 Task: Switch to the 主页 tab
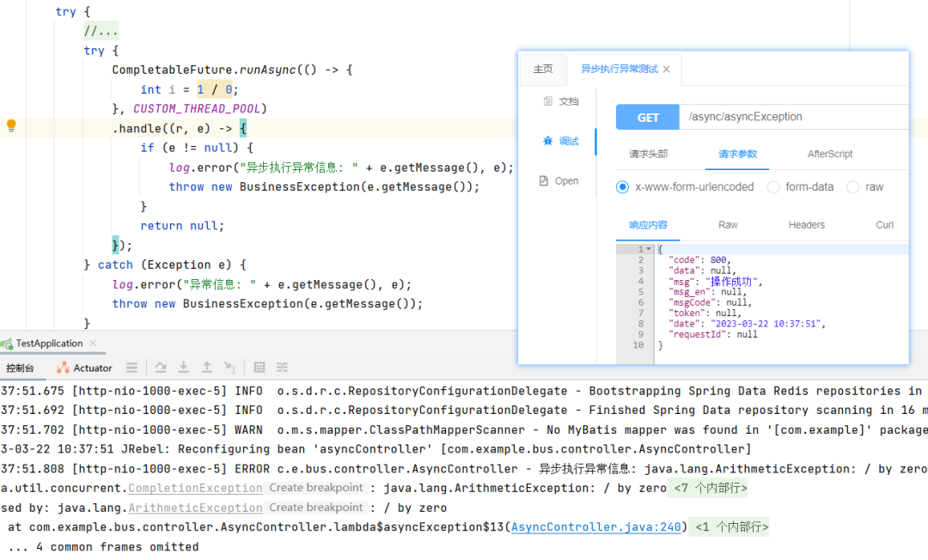coord(543,70)
